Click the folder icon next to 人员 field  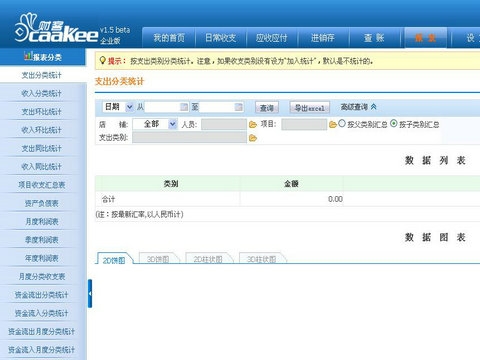pos(253,125)
